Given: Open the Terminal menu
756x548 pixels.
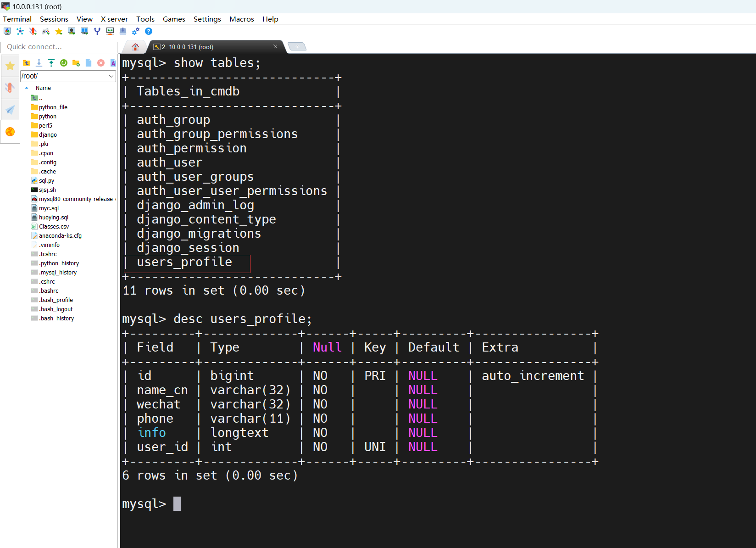Looking at the screenshot, I should point(17,19).
